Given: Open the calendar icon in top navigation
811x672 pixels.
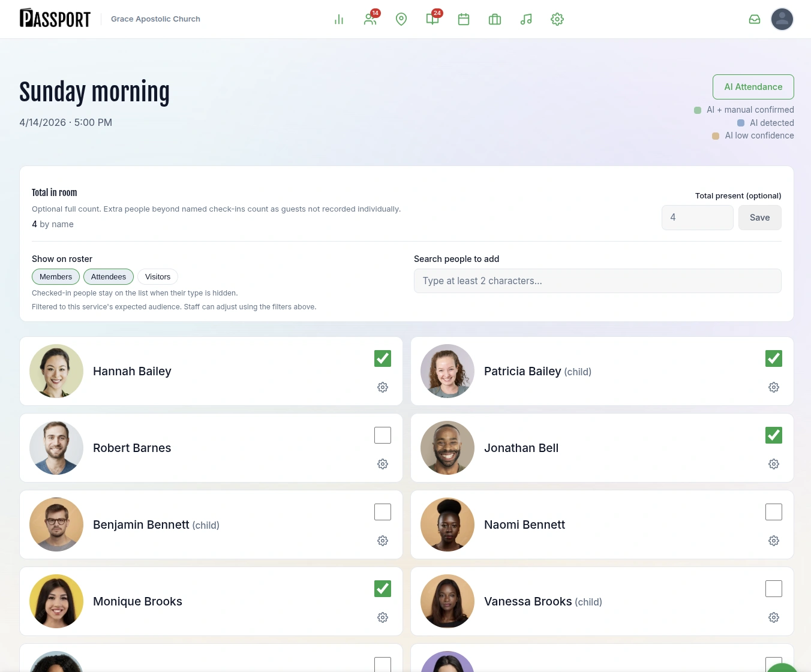Looking at the screenshot, I should [464, 19].
